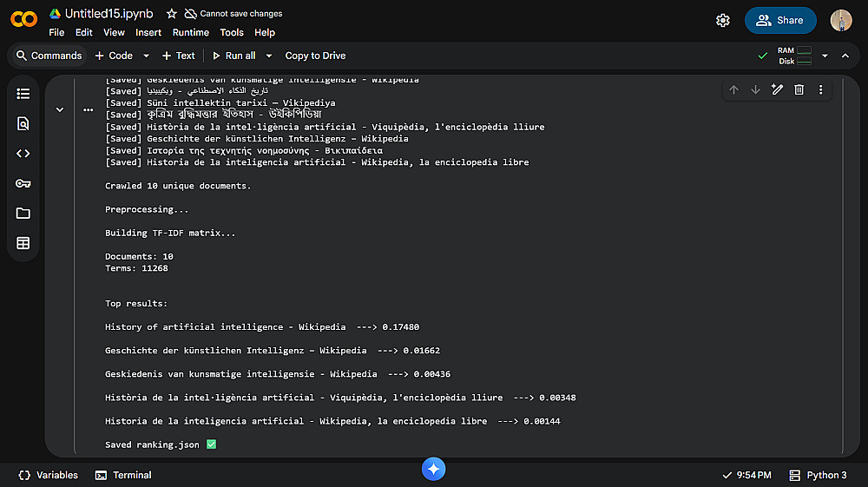Click the score value 0.17480
This screenshot has height=487, width=868.
401,327
